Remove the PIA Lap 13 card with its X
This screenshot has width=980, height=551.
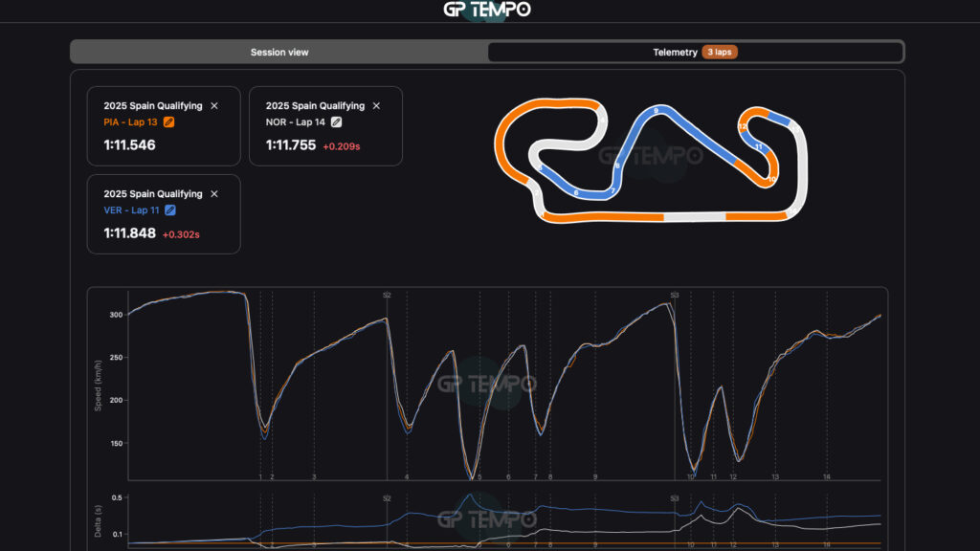(x=214, y=106)
